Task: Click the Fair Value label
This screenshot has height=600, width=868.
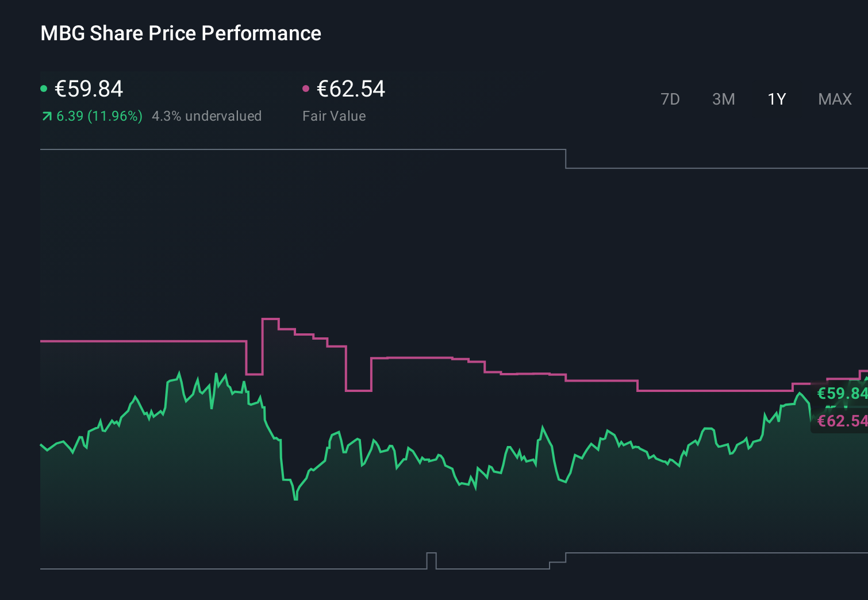Action: 334,116
